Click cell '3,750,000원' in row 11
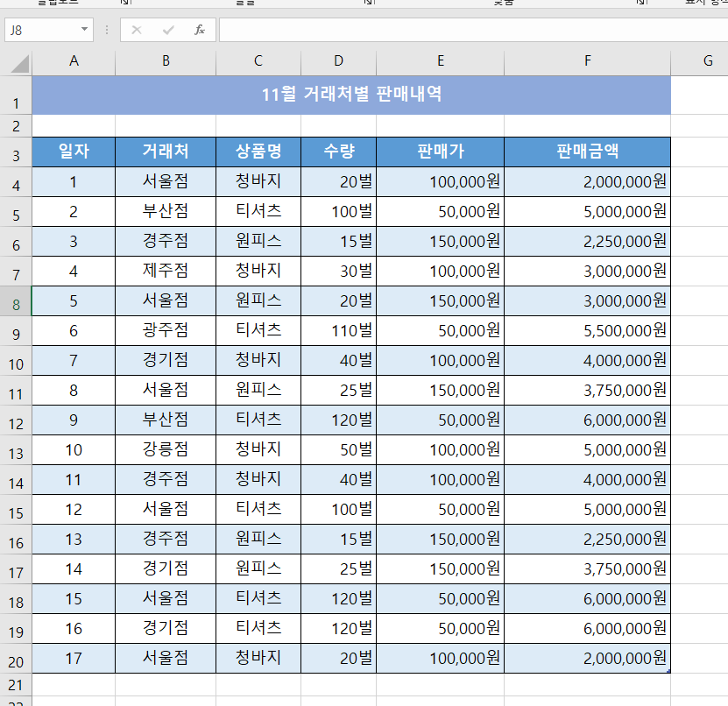This screenshot has height=706, width=728. [x=587, y=391]
